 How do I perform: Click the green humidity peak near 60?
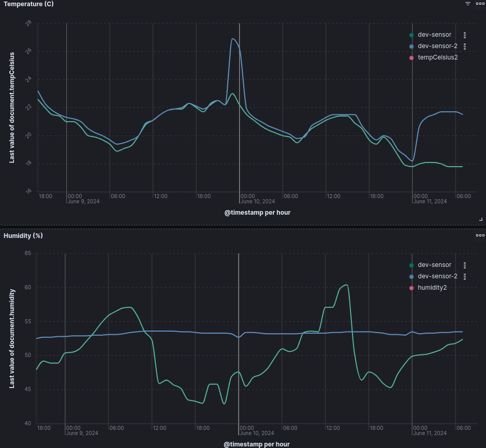click(346, 285)
